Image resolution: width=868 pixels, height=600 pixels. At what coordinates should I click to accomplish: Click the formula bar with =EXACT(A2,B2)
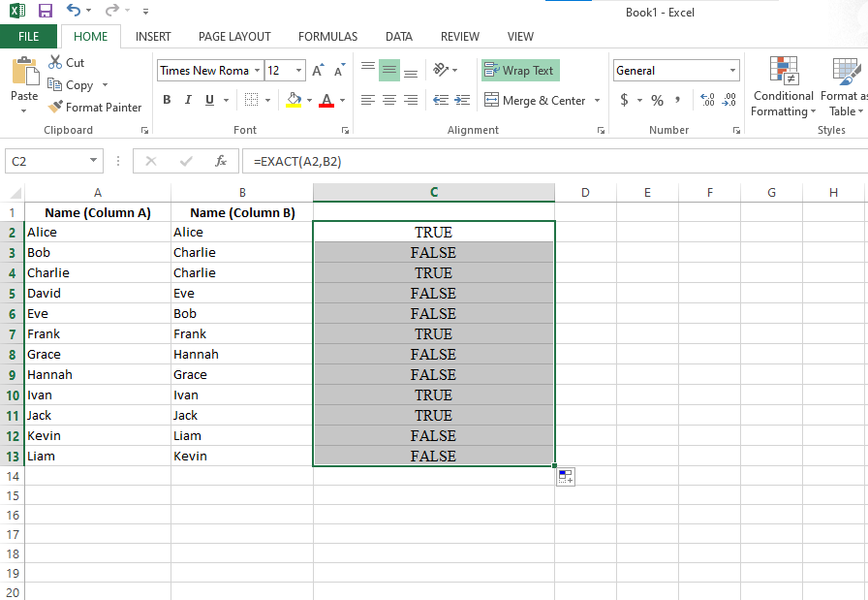[x=555, y=161]
